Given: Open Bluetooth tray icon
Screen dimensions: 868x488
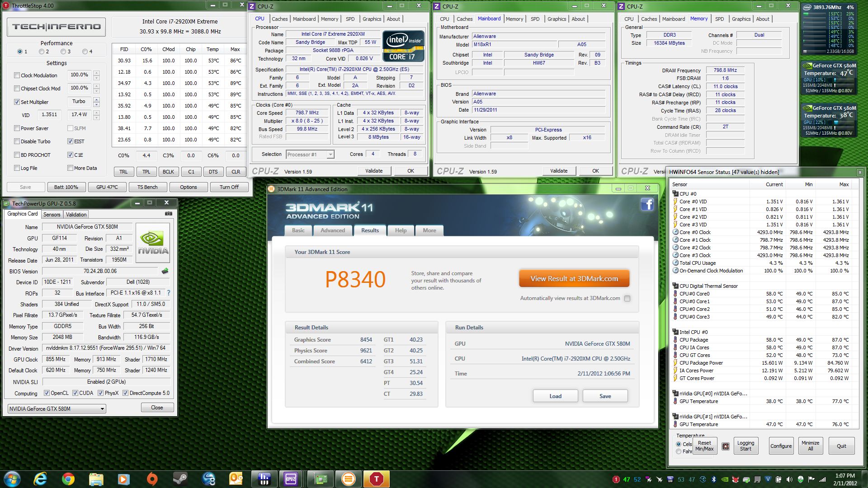Looking at the screenshot, I should pyautogui.click(x=714, y=479).
